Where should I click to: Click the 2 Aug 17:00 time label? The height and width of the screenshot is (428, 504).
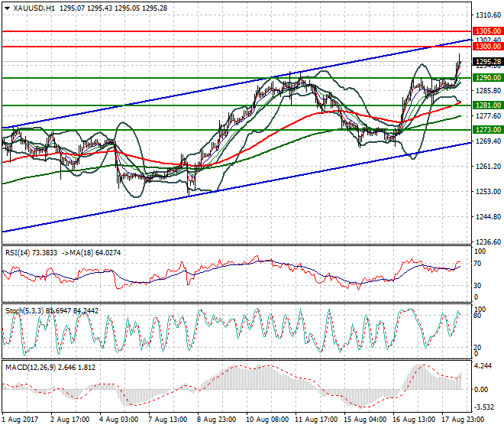tap(69, 420)
